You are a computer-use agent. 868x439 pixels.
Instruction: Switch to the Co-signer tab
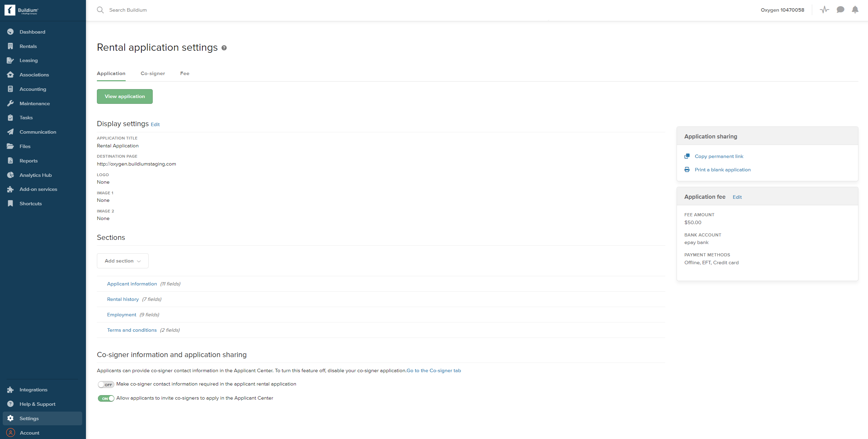coord(153,73)
